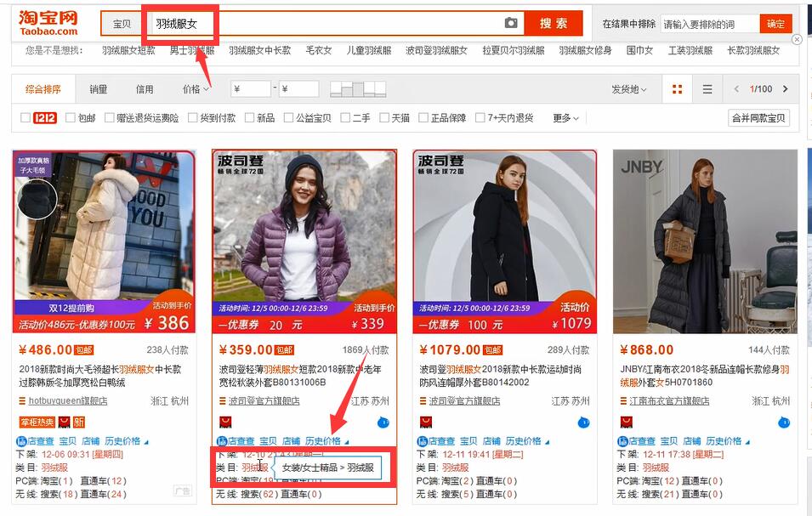
Task: Click the Taobao.com logo
Action: 48,23
